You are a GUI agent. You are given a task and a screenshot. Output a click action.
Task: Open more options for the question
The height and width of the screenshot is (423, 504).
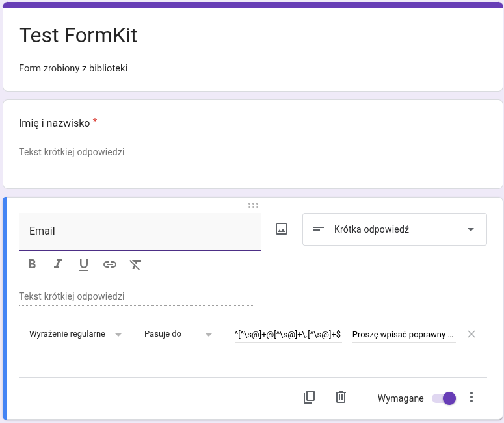tap(471, 397)
